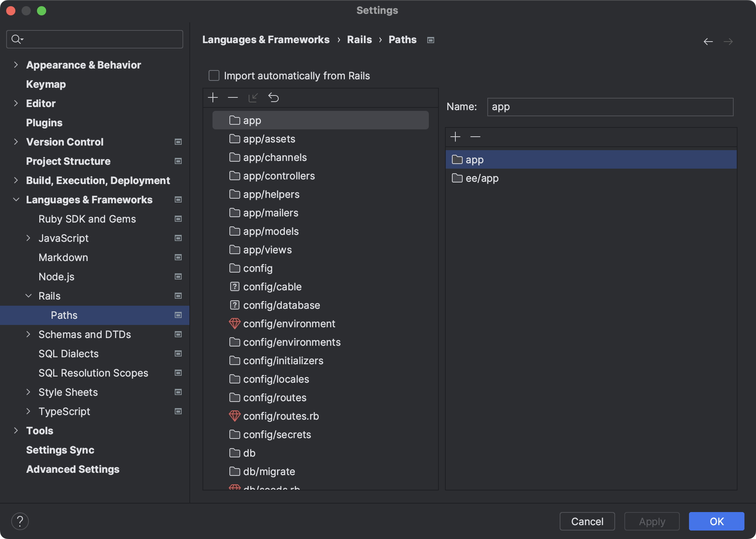
Task: Click project icon next to Markdown
Action: coord(178,257)
